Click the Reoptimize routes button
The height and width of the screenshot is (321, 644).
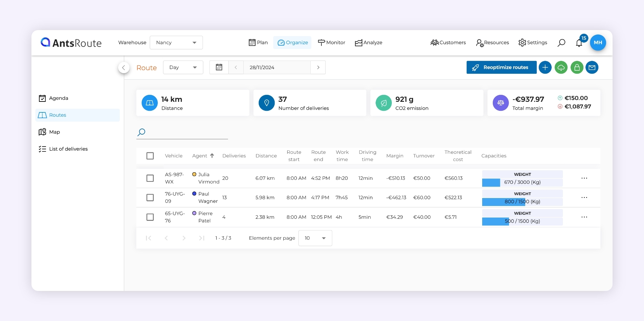pos(501,67)
